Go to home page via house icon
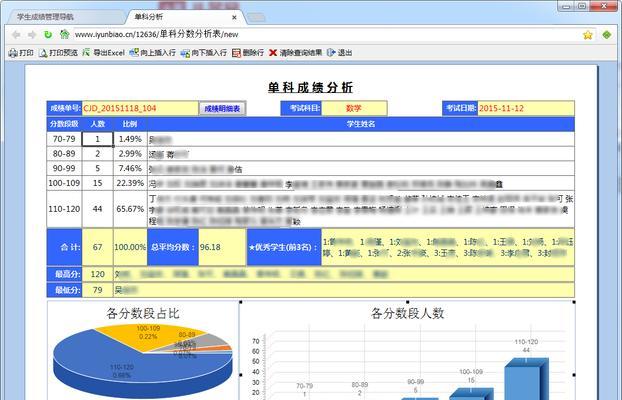The width and height of the screenshot is (622, 400). pos(64,35)
